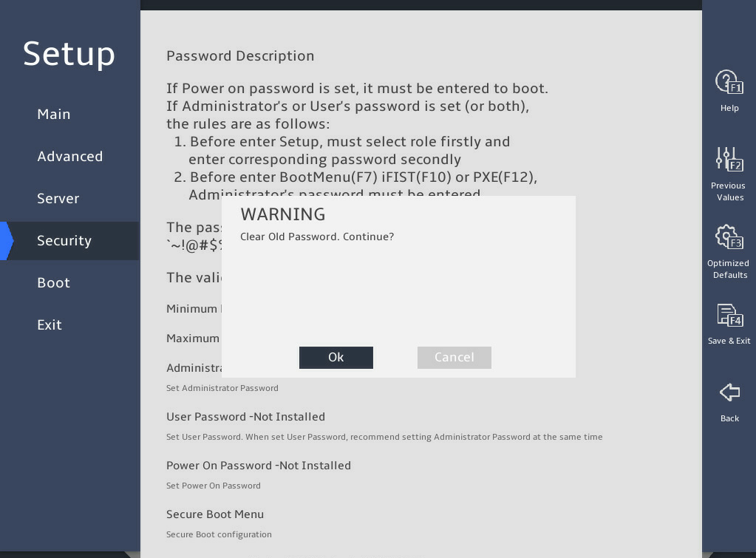Click the Set Power On Password text
Viewport: 756px width, 558px height.
(213, 486)
